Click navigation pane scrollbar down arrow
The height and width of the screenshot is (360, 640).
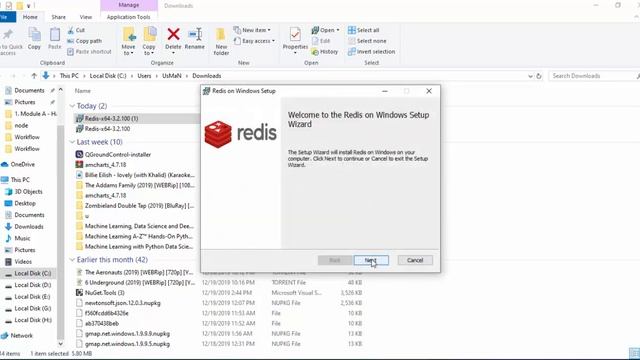[x=60, y=344]
